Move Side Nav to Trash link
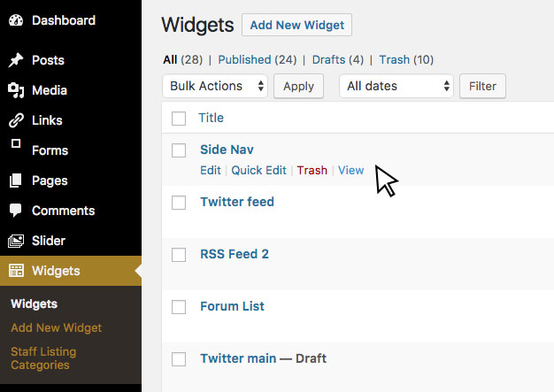This screenshot has height=392, width=554. pyautogui.click(x=312, y=170)
